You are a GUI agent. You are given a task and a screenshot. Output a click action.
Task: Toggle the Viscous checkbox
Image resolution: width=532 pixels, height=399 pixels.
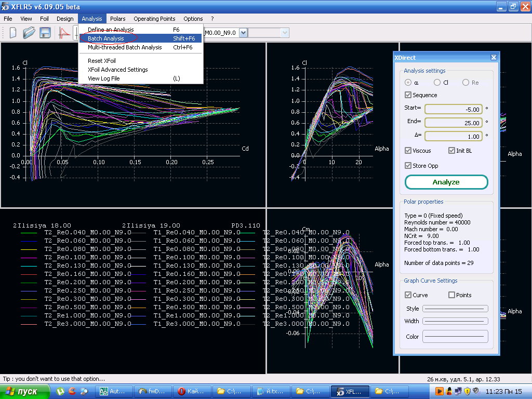point(408,151)
